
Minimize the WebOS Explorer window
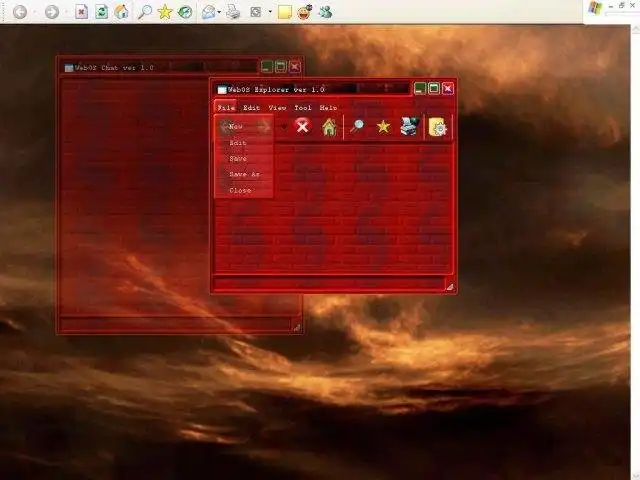coord(420,89)
